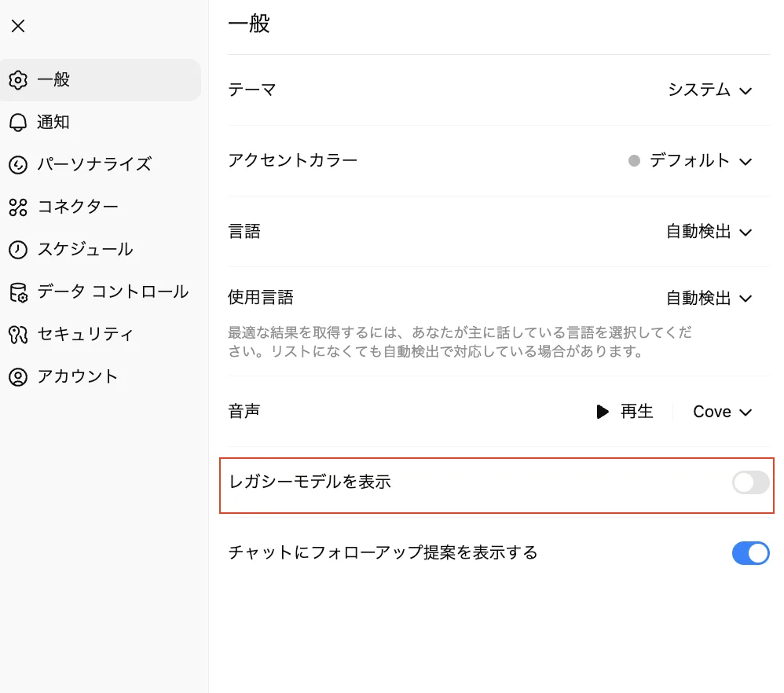The height and width of the screenshot is (693, 784).
Task: Click the データ コントロール database icon
Action: pyautogui.click(x=18, y=292)
